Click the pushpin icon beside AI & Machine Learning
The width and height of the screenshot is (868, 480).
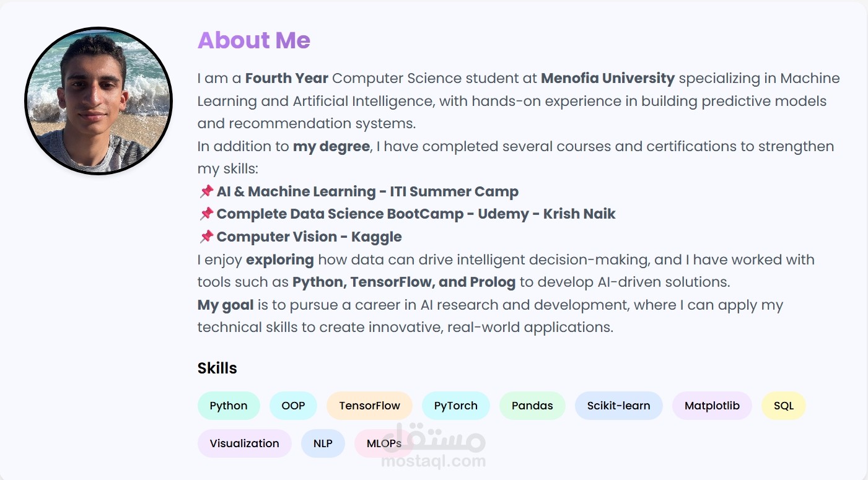click(x=206, y=191)
